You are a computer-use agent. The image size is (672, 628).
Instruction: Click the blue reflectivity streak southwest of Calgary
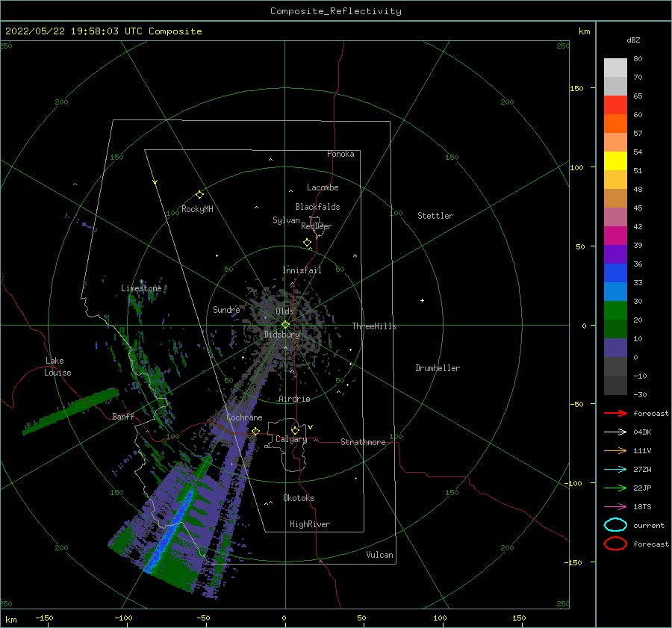(x=170, y=530)
